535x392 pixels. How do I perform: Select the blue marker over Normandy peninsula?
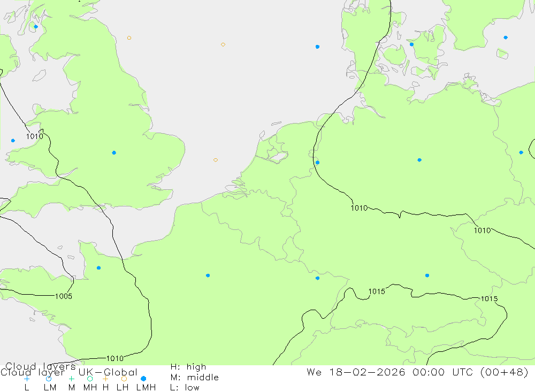(x=98, y=268)
